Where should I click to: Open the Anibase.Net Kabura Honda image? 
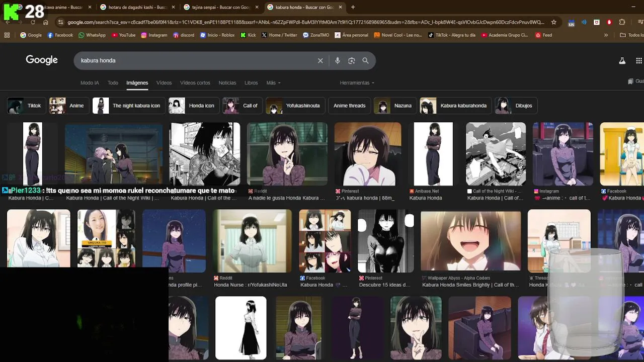point(433,154)
